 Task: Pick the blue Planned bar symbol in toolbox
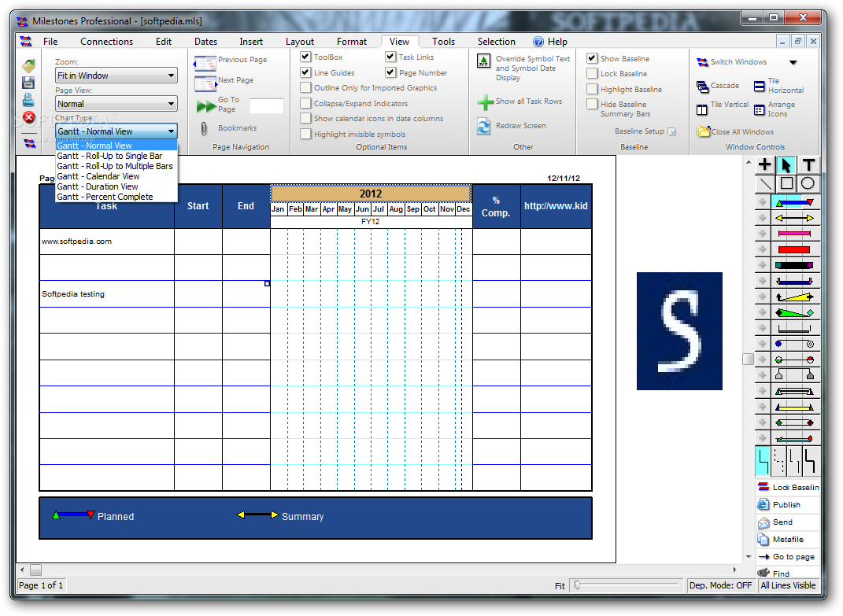pos(795,203)
